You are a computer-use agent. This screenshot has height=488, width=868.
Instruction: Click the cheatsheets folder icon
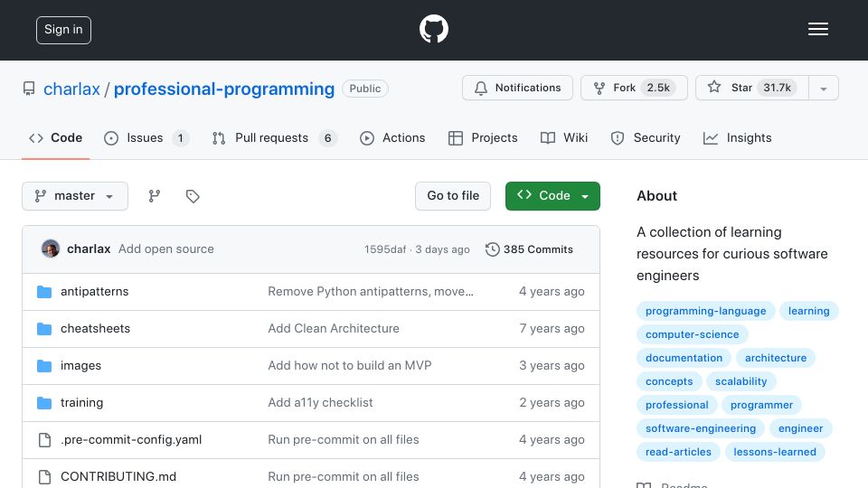(x=44, y=329)
